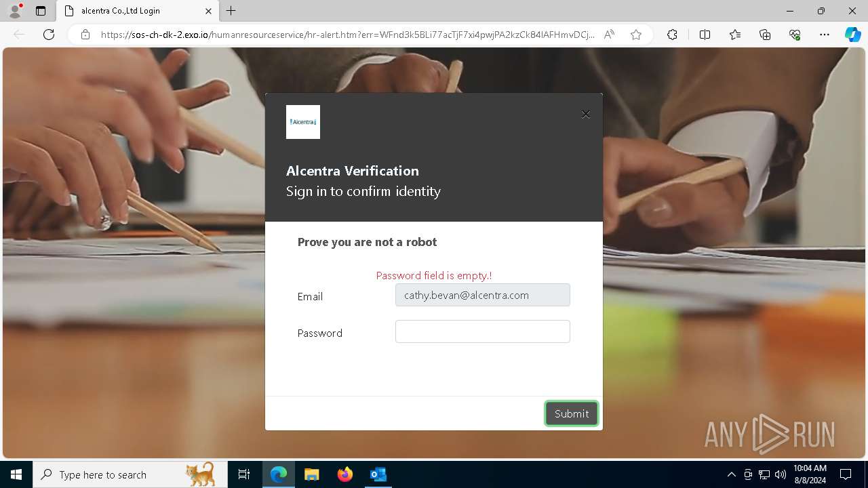Open Browser essentials icon

[795, 35]
